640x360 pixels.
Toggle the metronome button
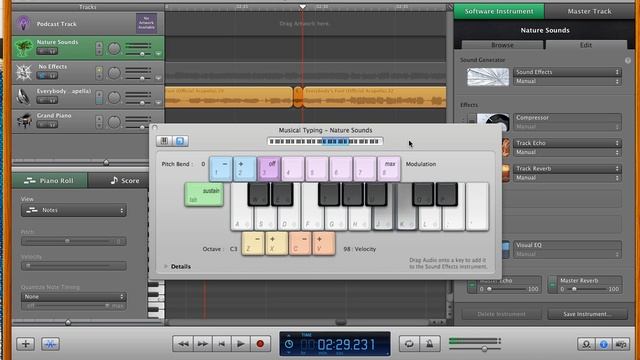[x=429, y=344]
